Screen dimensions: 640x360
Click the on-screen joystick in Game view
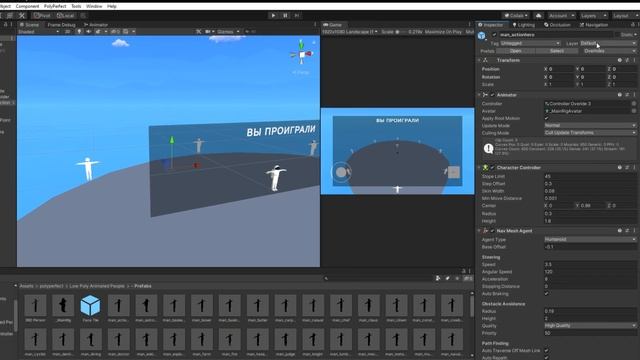click(341, 172)
